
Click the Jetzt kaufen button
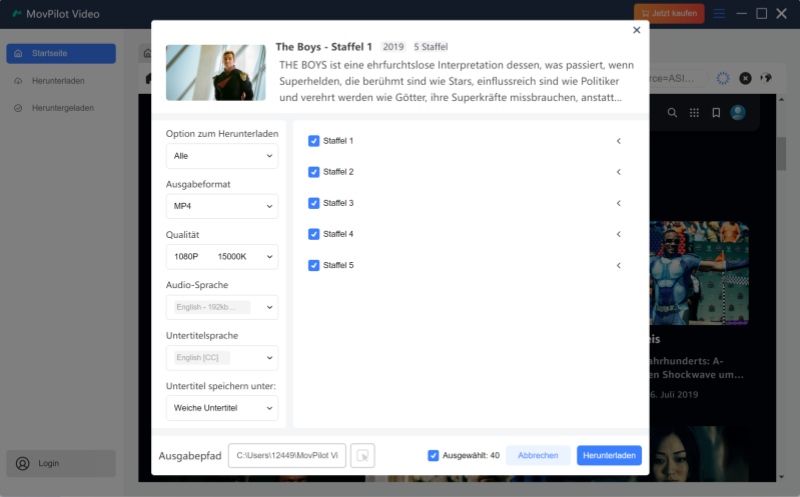pos(669,13)
